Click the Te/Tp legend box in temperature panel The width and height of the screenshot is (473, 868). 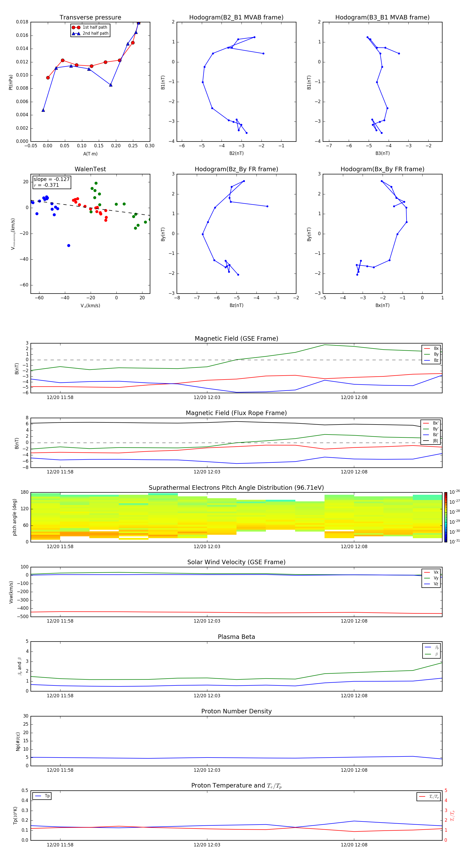[429, 797]
